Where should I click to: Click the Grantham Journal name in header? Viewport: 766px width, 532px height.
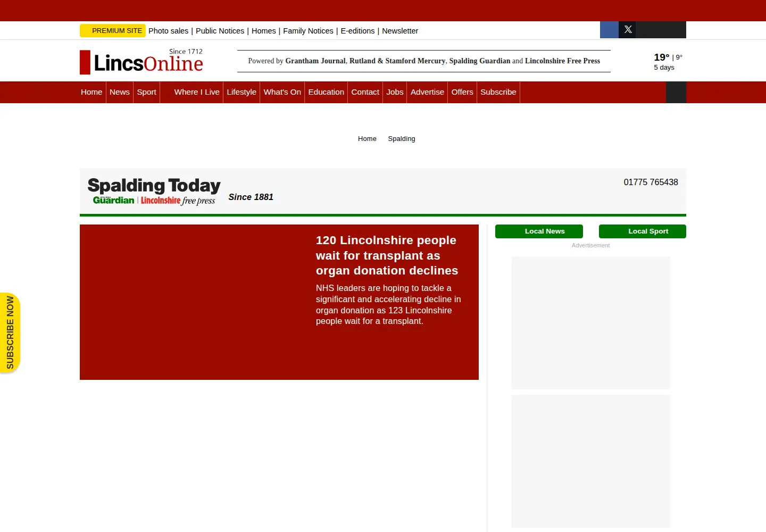click(x=315, y=61)
